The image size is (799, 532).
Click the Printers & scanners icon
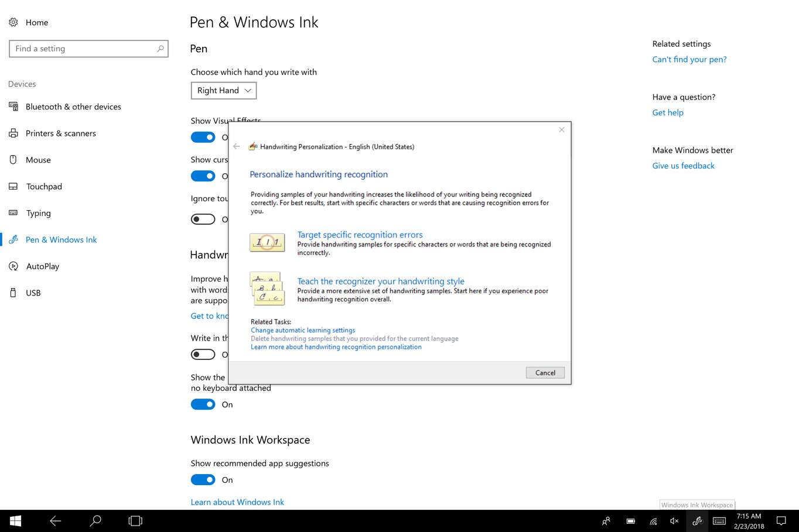[13, 133]
